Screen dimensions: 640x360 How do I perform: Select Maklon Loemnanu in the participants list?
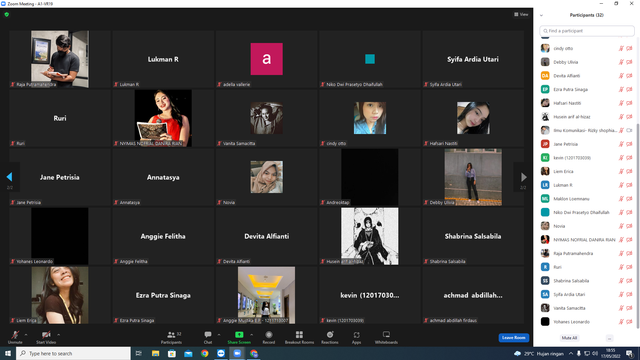tap(587, 199)
